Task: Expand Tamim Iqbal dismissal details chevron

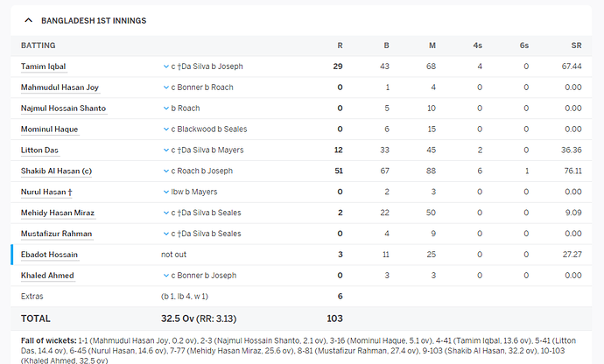Action: tap(165, 66)
